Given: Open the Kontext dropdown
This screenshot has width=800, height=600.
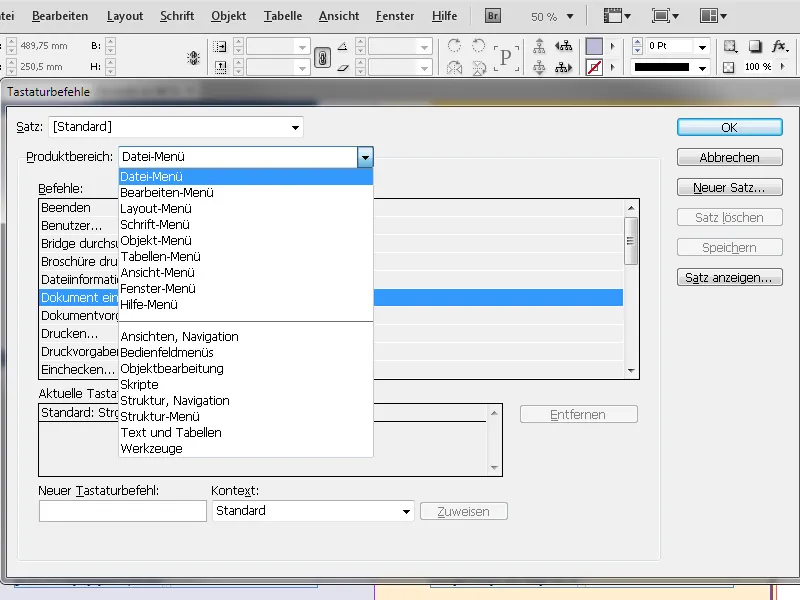Looking at the screenshot, I should point(405,510).
